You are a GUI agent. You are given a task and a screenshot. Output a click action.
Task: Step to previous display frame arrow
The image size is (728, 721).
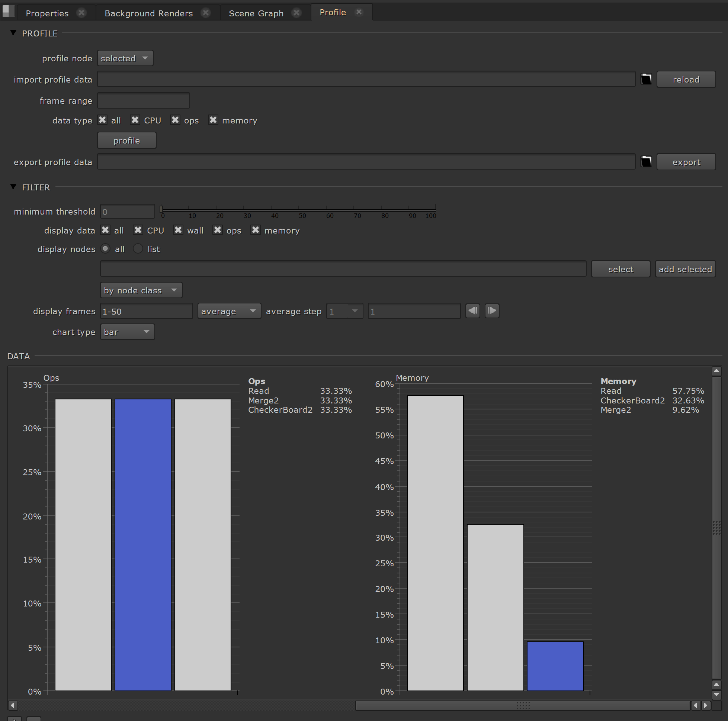[x=472, y=311]
